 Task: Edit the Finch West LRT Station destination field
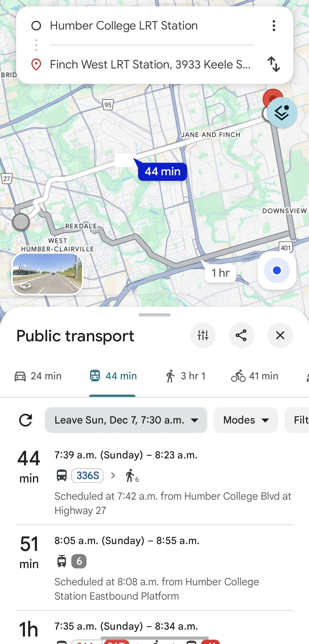(150, 65)
